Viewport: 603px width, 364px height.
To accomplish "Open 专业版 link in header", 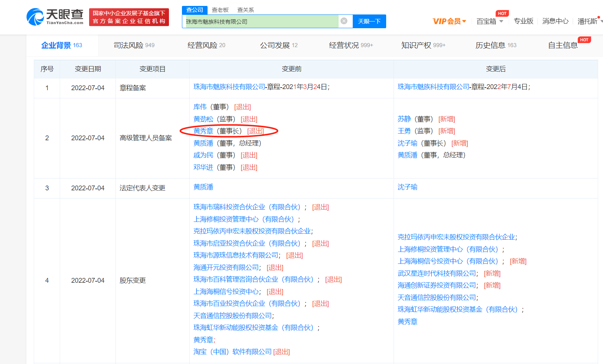I will pyautogui.click(x=524, y=21).
